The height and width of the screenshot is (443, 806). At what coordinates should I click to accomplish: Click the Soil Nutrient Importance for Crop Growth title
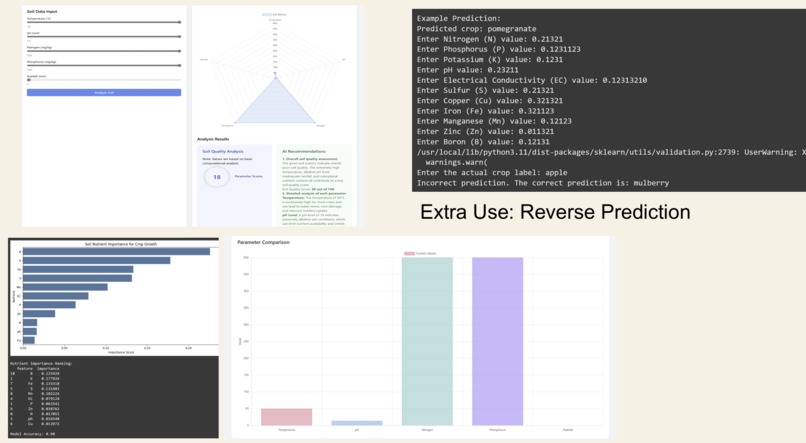(121, 244)
